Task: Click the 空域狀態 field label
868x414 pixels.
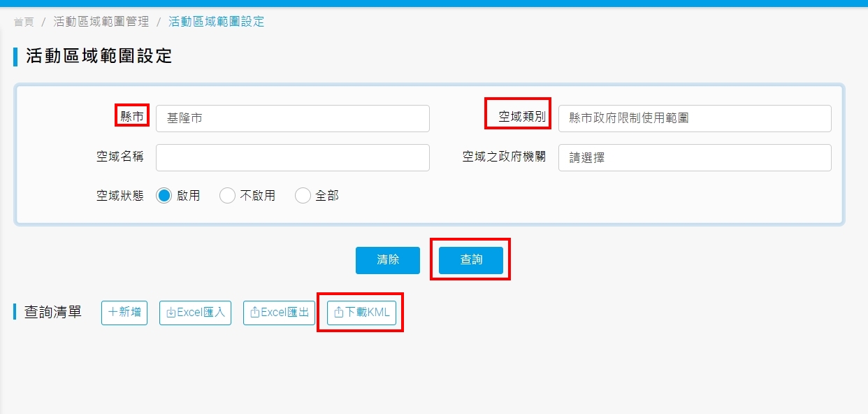Action: pos(120,196)
